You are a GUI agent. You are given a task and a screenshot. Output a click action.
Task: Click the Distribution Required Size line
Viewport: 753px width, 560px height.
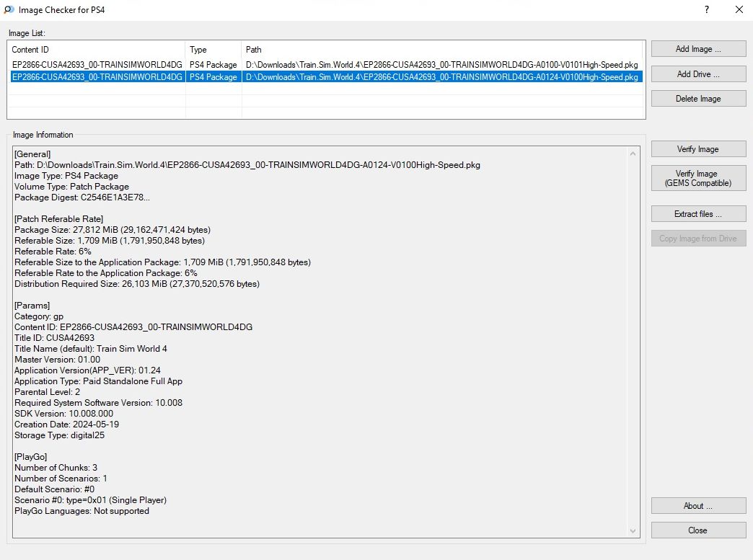137,283
